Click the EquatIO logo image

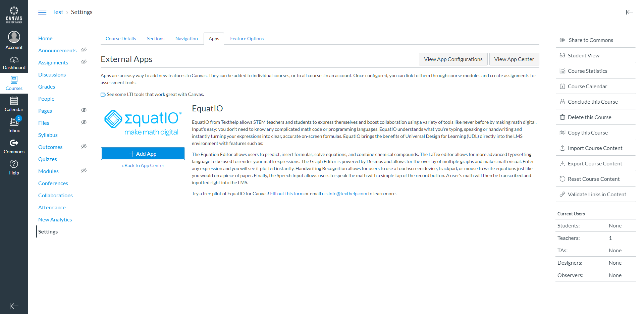click(143, 123)
